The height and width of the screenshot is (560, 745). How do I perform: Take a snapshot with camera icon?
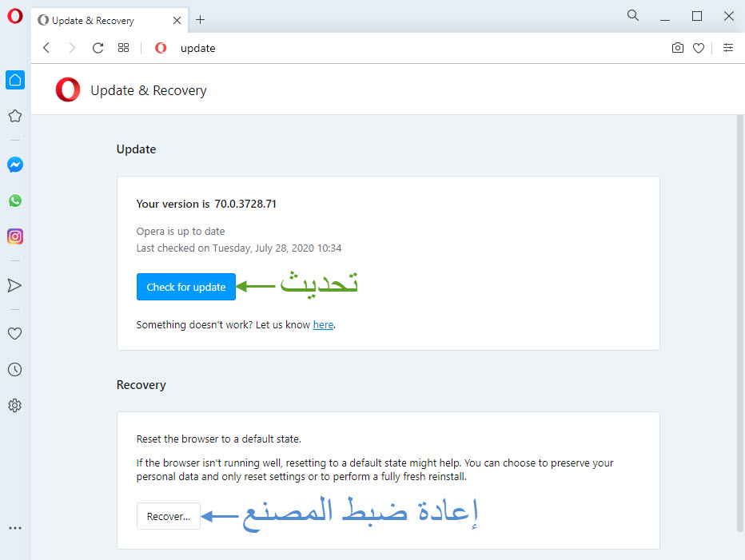[678, 47]
